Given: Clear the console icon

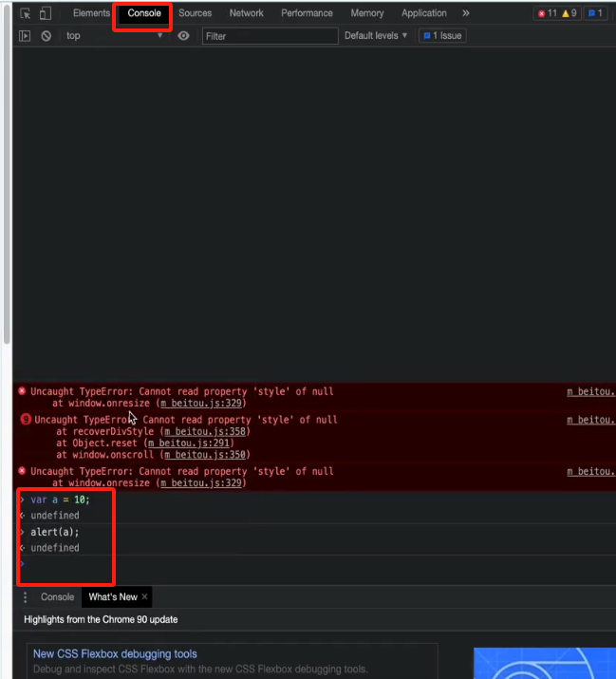Looking at the screenshot, I should coord(46,35).
